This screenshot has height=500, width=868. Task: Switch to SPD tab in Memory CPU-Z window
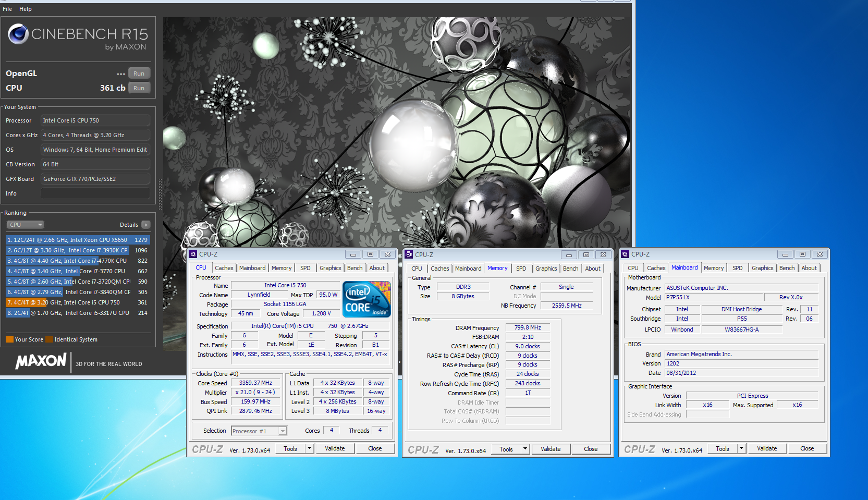click(521, 269)
